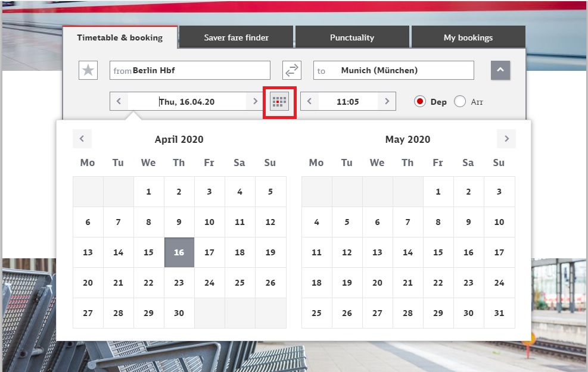Step back to the previous travel day
Screen dimensions: 588x372
point(119,101)
